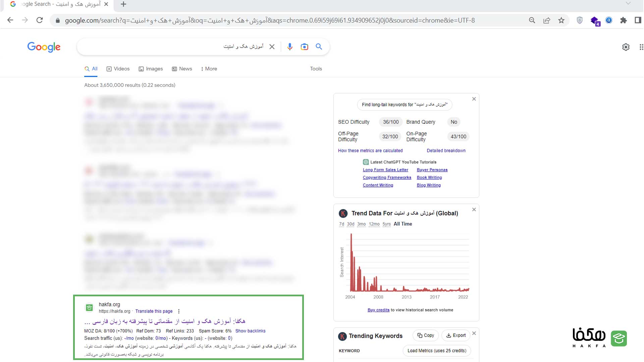The width and height of the screenshot is (644, 362).
Task: Open the Buyer Personas link
Action: tap(432, 170)
